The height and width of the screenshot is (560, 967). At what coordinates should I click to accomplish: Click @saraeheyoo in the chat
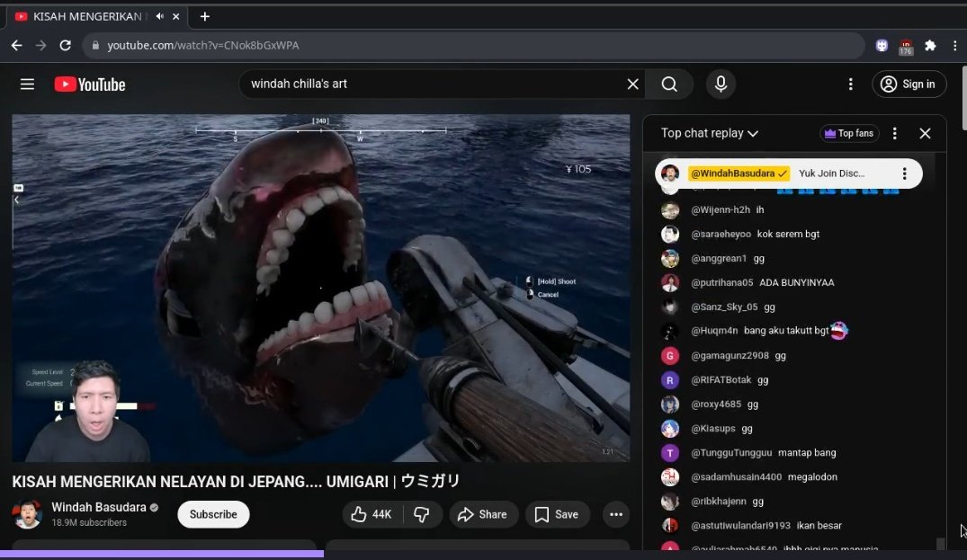721,234
